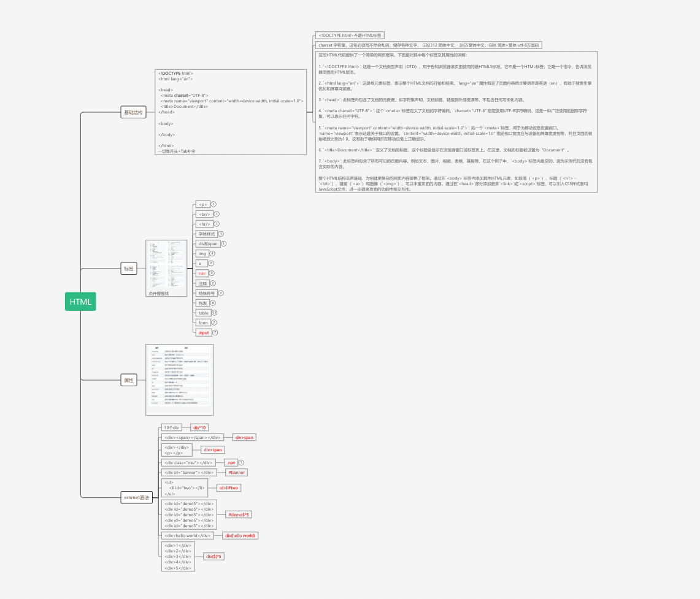Expand the img node's count badge
The image size is (700, 599).
pyautogui.click(x=212, y=253)
